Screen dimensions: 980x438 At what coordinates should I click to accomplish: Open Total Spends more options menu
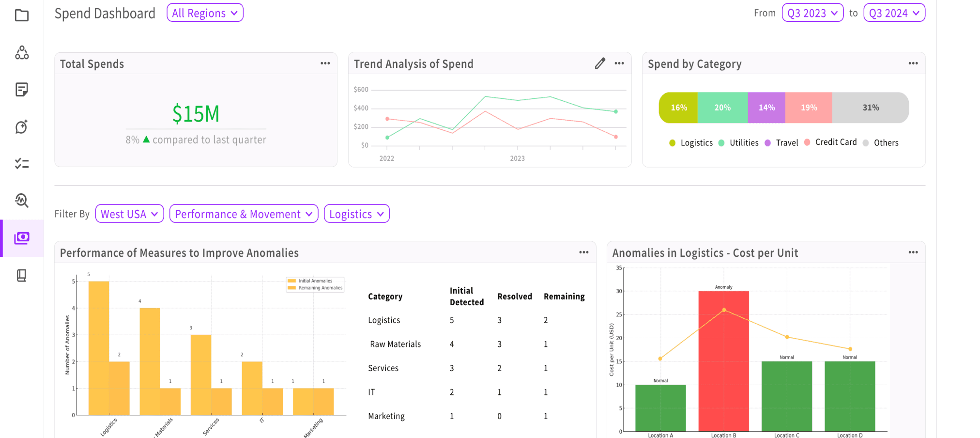pos(325,63)
